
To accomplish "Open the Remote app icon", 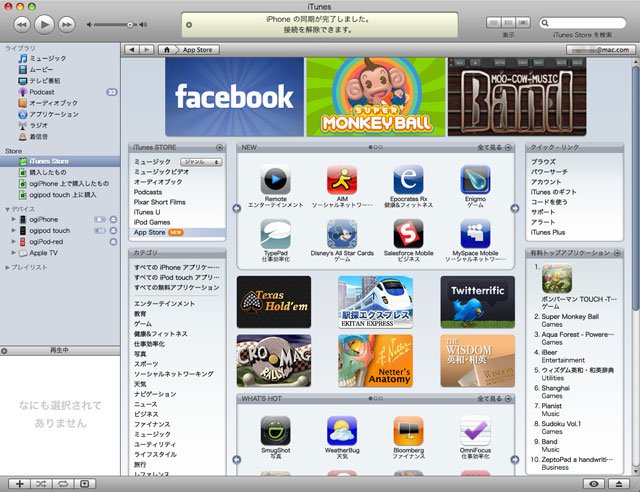I will pyautogui.click(x=276, y=179).
